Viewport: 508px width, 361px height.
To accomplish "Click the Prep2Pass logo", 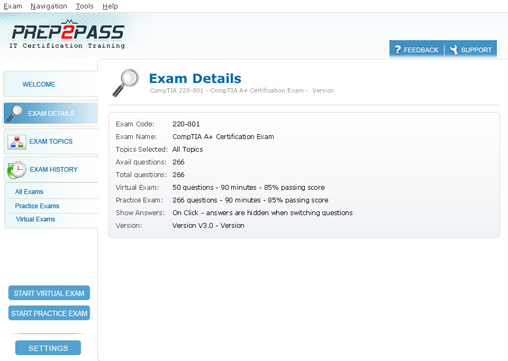I will (68, 35).
